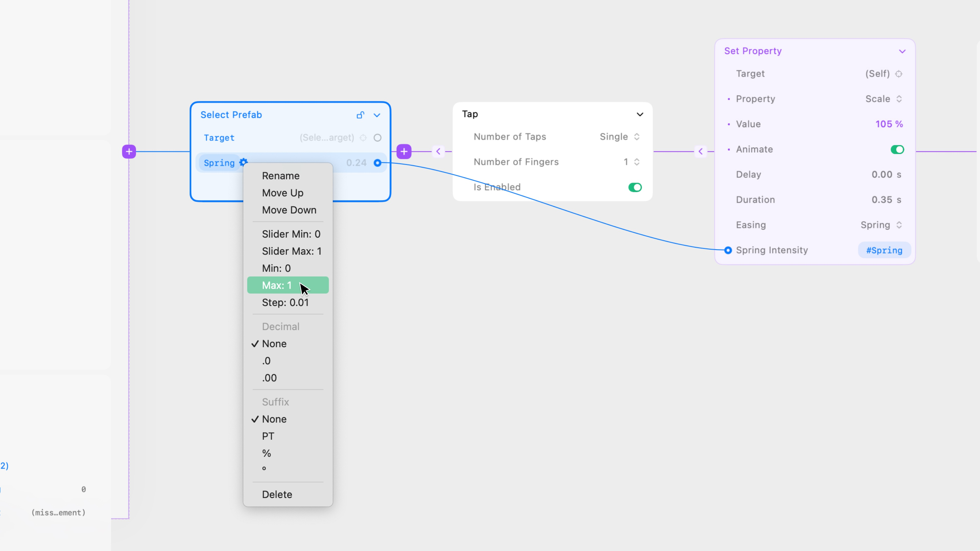The image size is (980, 551).
Task: Collapse the Set Property node via its chevron
Action: (903, 51)
